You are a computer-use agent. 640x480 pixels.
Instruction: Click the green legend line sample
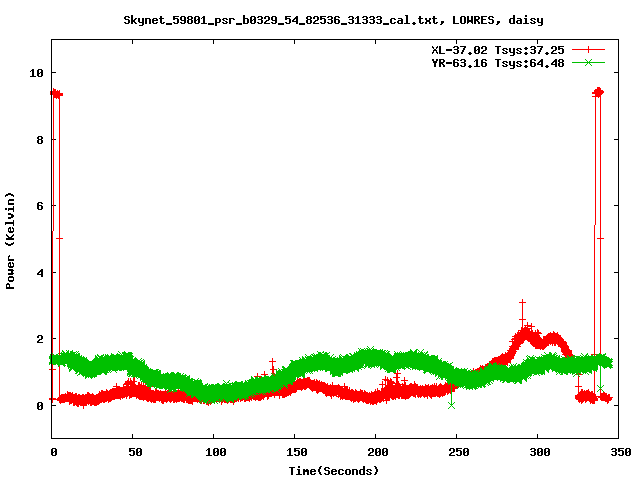point(588,62)
